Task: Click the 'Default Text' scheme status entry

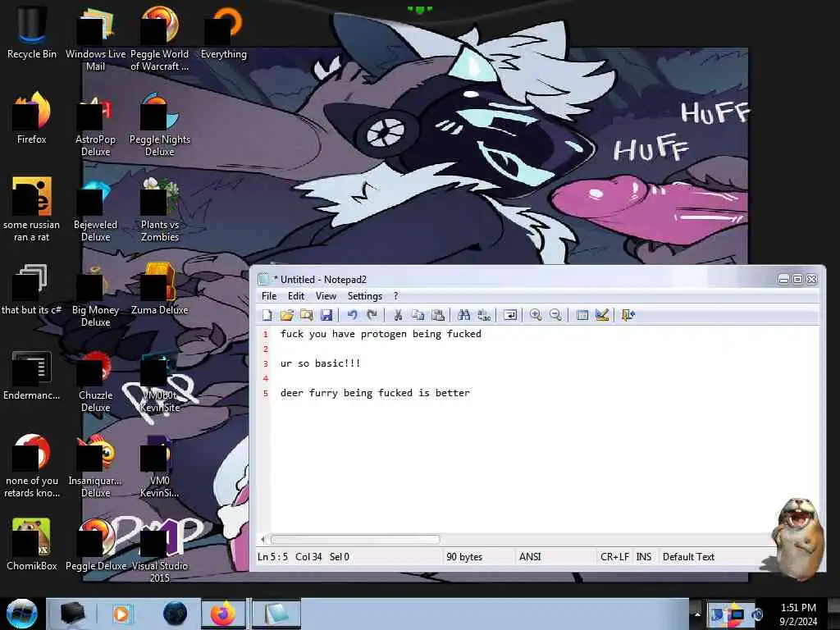Action: click(688, 557)
